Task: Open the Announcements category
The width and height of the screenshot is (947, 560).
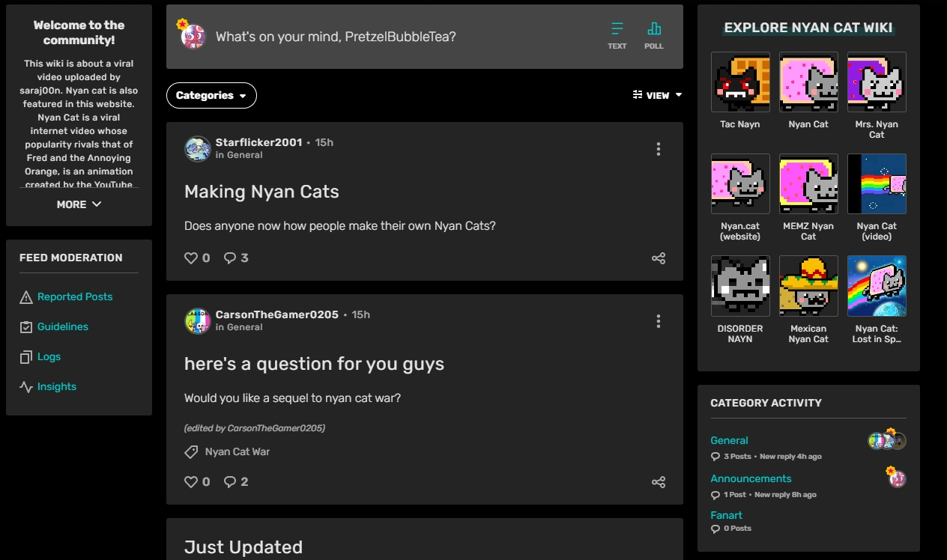Action: [751, 478]
